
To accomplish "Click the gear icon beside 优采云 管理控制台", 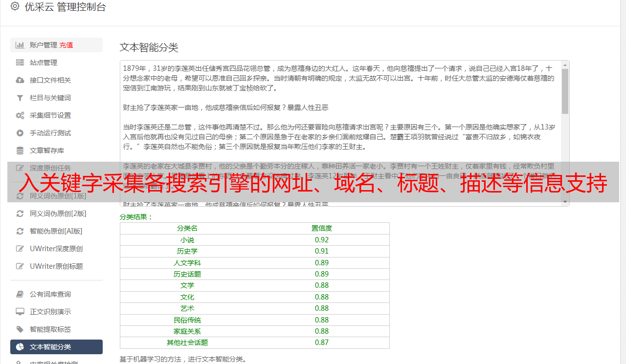I will (x=15, y=6).
